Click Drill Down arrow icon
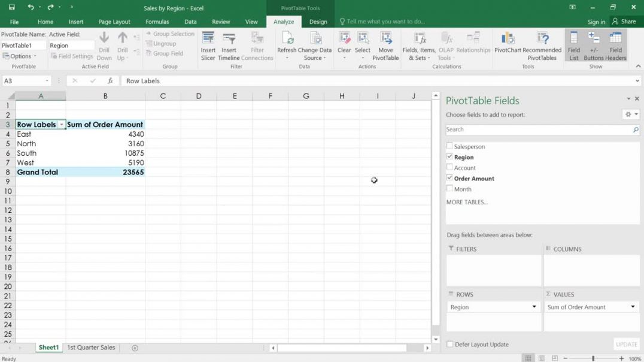 pyautogui.click(x=104, y=38)
